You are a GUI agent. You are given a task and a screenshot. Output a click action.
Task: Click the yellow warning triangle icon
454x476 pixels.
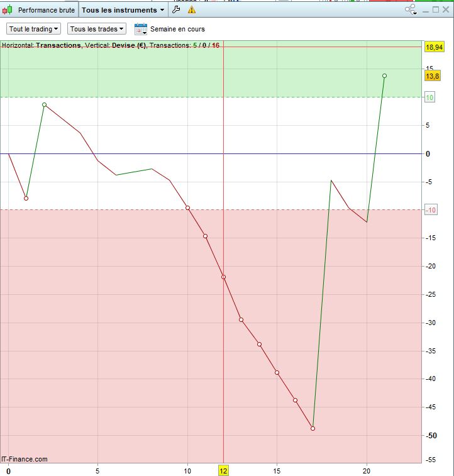pos(192,10)
